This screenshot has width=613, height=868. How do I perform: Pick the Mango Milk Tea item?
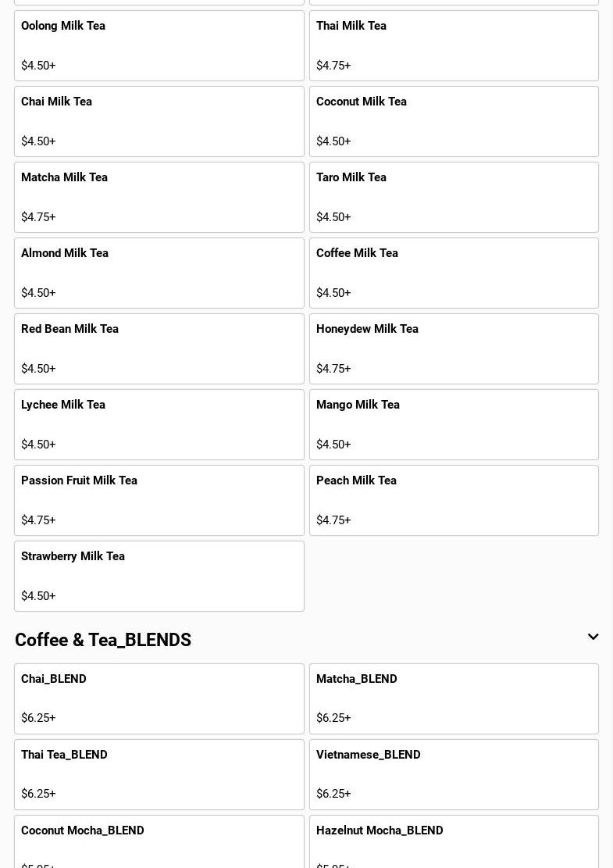click(x=454, y=424)
